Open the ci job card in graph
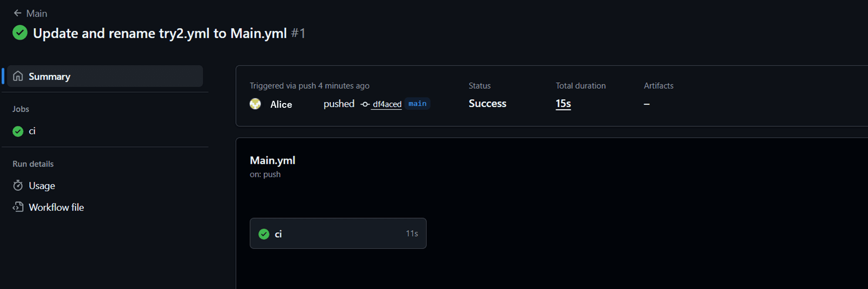 point(338,233)
